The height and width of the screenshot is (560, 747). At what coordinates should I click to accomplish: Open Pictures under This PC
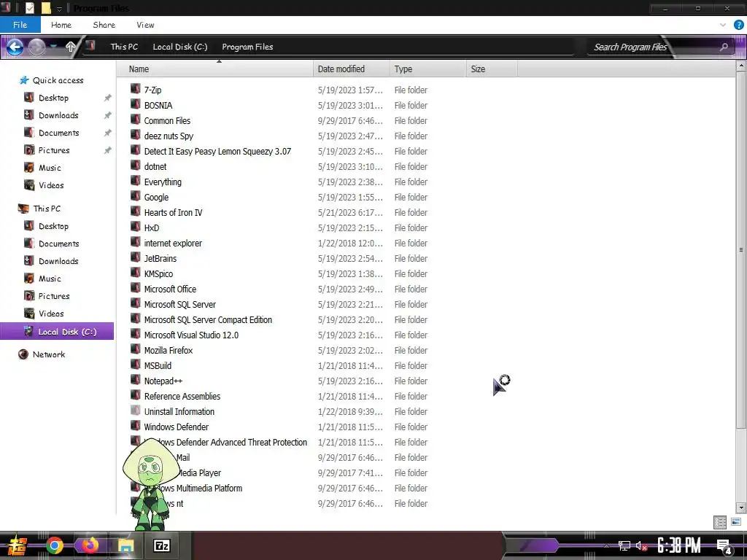54,296
